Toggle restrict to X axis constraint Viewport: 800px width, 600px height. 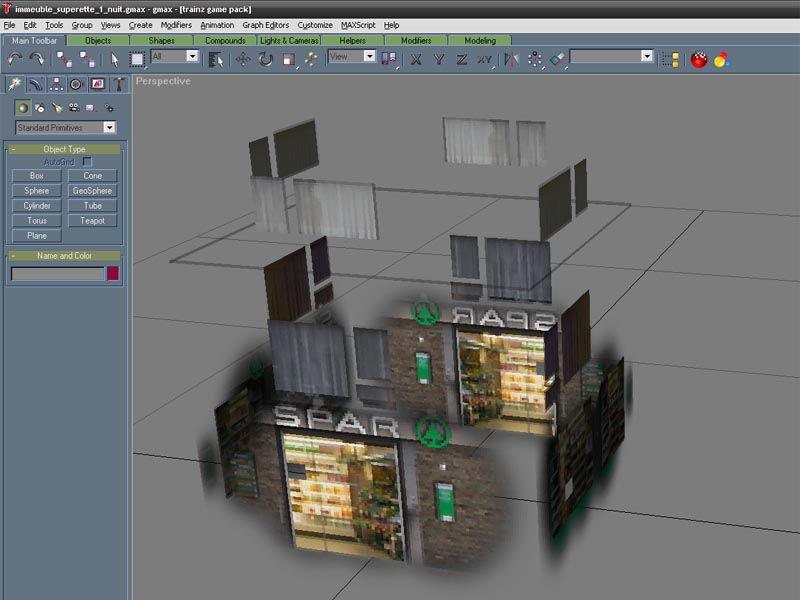point(416,59)
